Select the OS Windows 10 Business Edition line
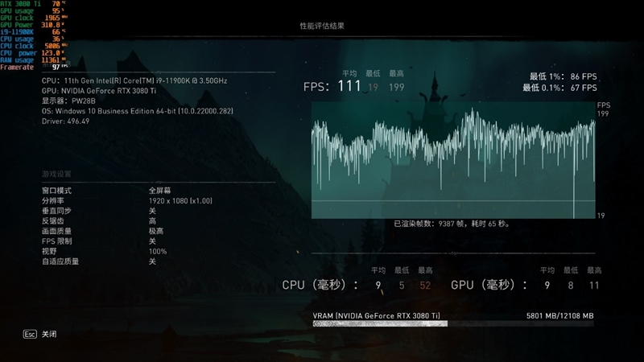Image resolution: width=644 pixels, height=362 pixels. coord(137,111)
